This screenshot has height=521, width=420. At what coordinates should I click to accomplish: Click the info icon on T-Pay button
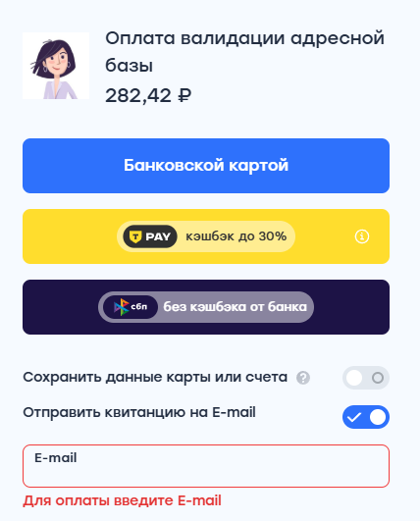[362, 236]
